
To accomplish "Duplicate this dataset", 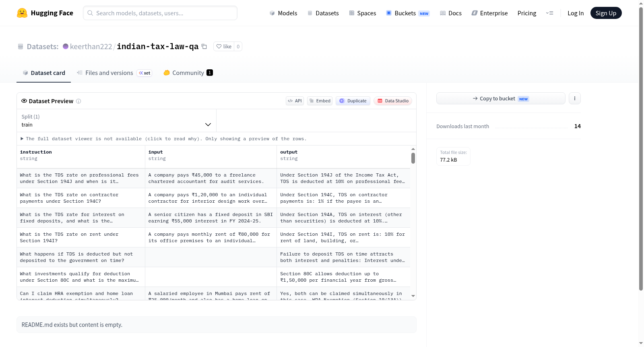I will (353, 101).
